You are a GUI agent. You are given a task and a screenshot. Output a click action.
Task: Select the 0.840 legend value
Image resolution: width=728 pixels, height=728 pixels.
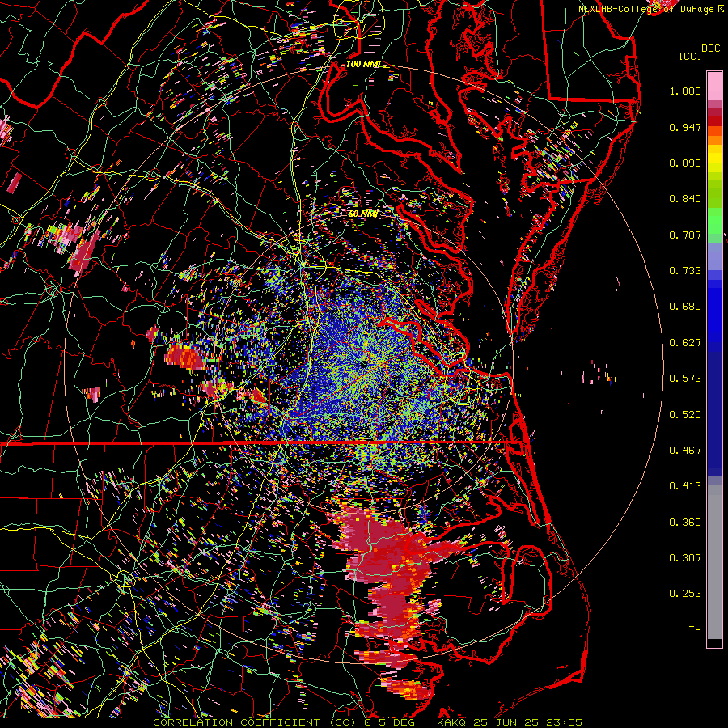pos(685,199)
